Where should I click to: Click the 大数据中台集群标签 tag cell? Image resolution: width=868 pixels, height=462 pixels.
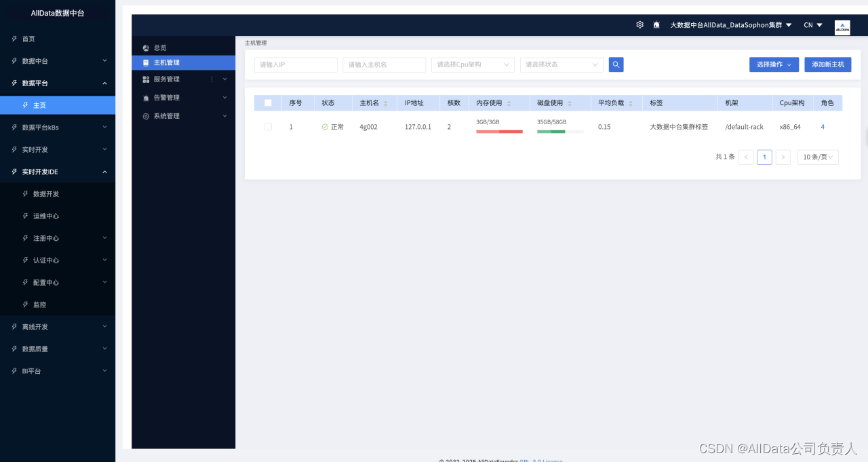(x=679, y=127)
